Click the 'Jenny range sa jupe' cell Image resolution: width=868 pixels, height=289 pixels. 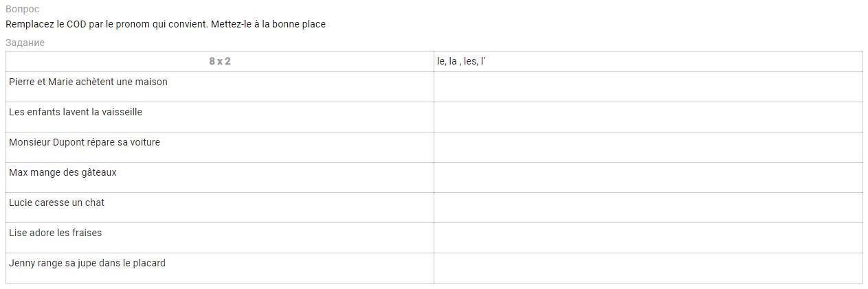tap(87, 264)
